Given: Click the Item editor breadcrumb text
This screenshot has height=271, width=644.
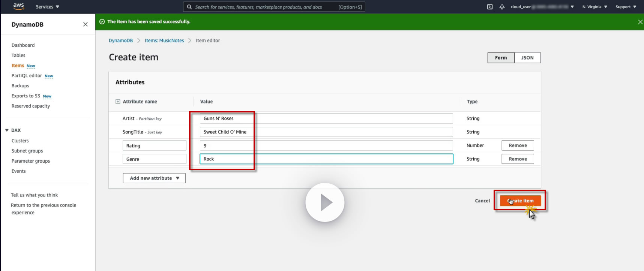Looking at the screenshot, I should (208, 40).
